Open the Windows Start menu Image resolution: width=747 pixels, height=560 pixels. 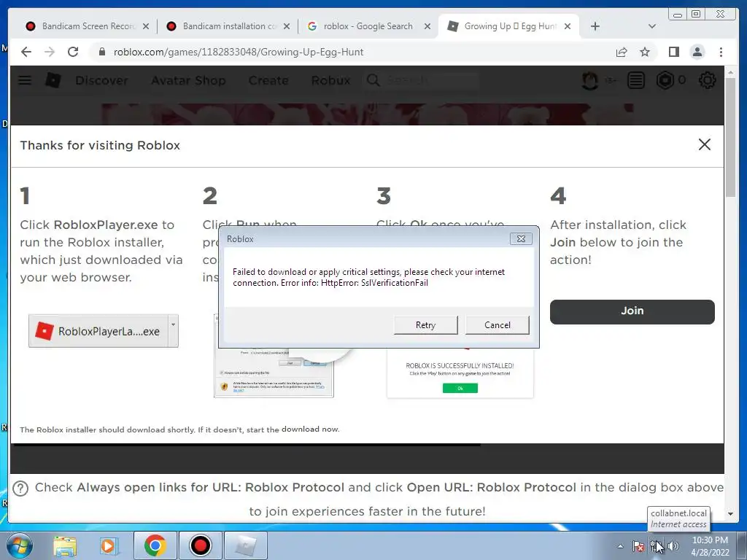[x=19, y=545]
